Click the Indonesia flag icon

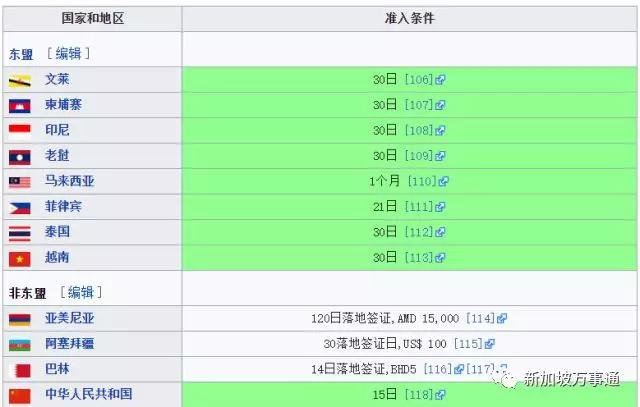(20, 131)
